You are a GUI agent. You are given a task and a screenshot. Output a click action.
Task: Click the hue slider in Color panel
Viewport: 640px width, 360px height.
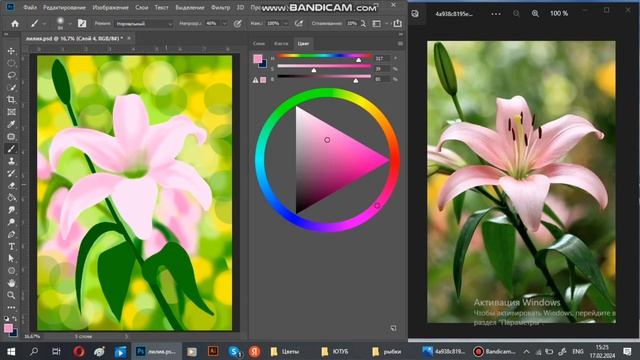[x=324, y=56]
